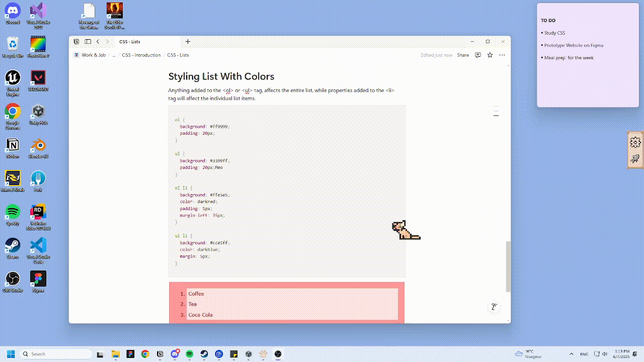644x362 pixels.
Task: Open a new tab with plus icon
Action: click(x=188, y=42)
